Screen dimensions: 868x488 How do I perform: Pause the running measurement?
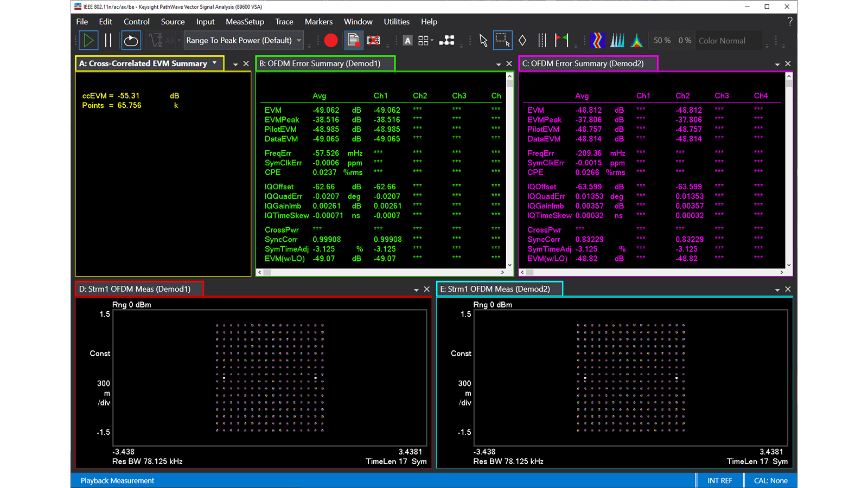tap(107, 40)
